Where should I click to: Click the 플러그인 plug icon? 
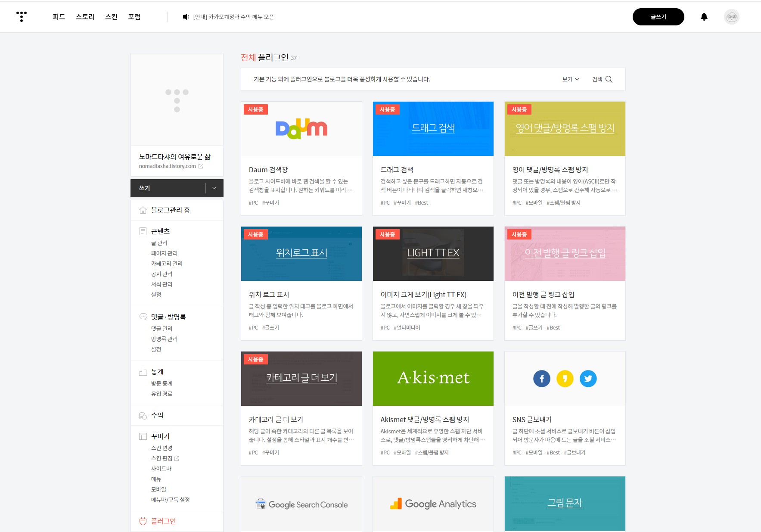click(143, 521)
